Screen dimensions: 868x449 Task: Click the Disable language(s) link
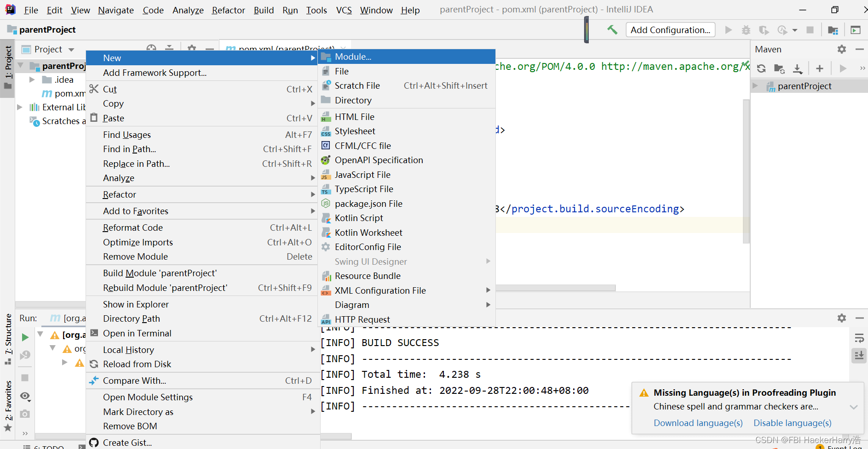pos(792,423)
